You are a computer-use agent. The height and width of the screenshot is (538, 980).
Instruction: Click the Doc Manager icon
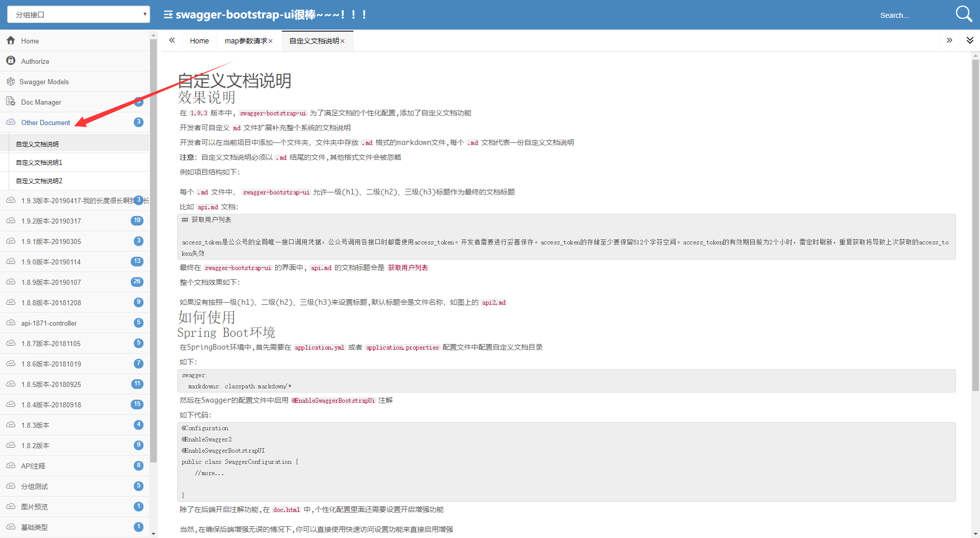[x=11, y=102]
